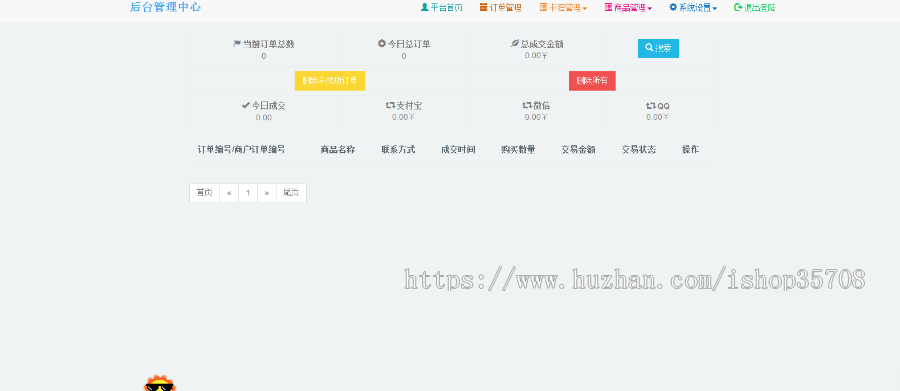Go to 首页 in pagination
This screenshot has width=900, height=391.
coord(204,193)
